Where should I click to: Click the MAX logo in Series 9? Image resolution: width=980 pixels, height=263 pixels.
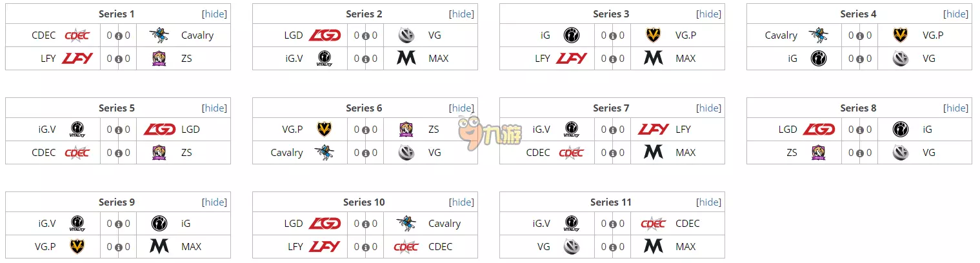point(159,247)
